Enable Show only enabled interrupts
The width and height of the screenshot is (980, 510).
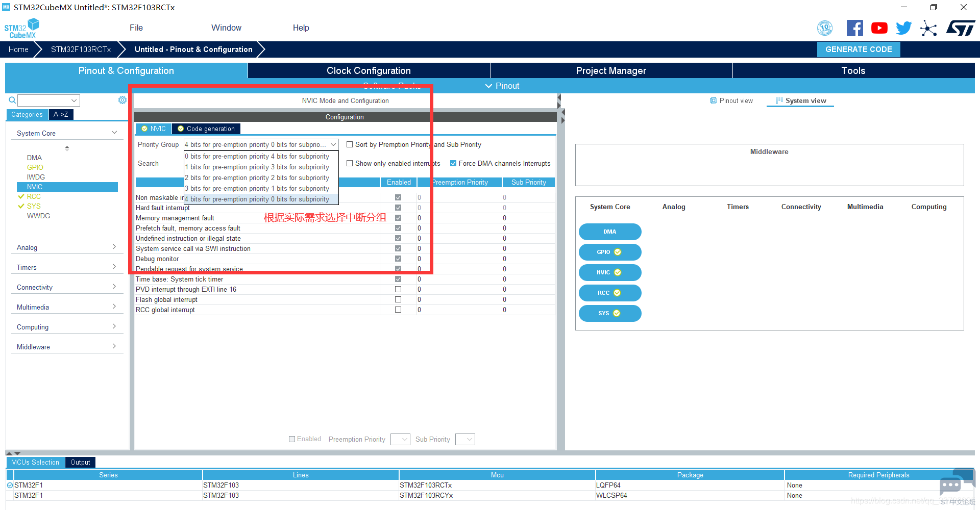point(350,163)
